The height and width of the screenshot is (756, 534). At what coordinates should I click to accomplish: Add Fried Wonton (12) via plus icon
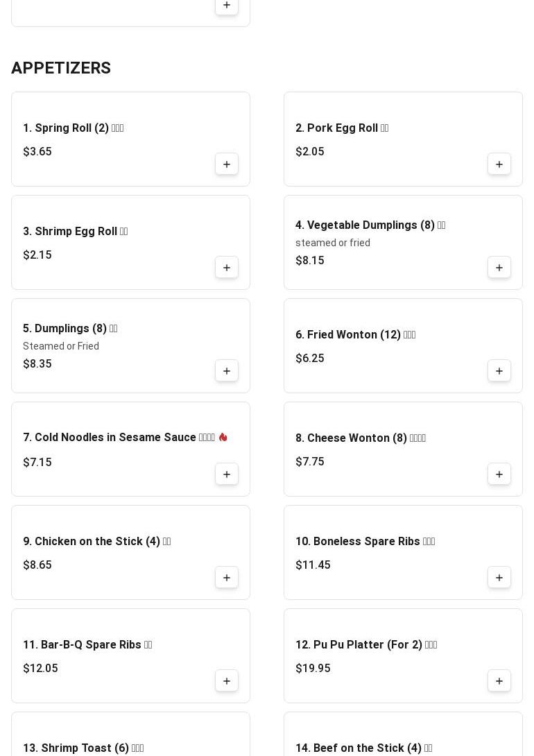pos(499,371)
